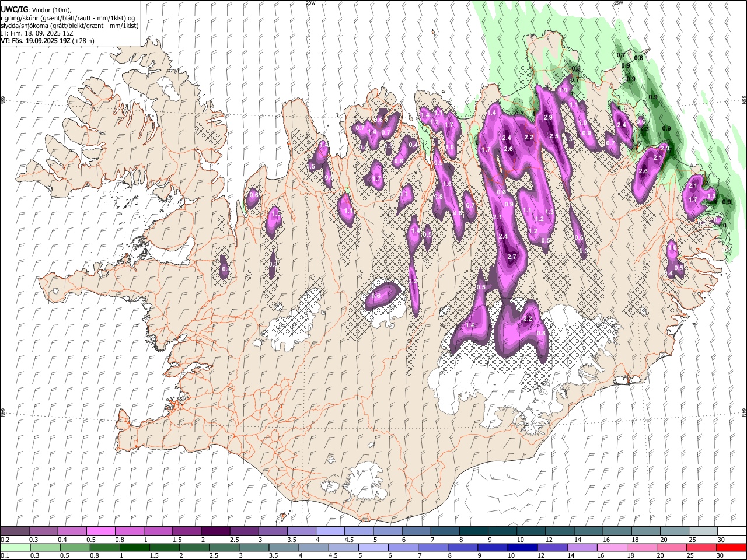Screen dimensions: 747x560
Task: Click the '2.9' snowfall value on the map
Action: (548, 117)
